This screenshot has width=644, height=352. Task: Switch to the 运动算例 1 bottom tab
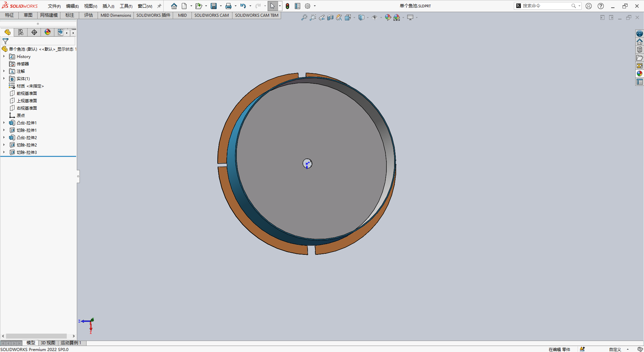tap(71, 343)
